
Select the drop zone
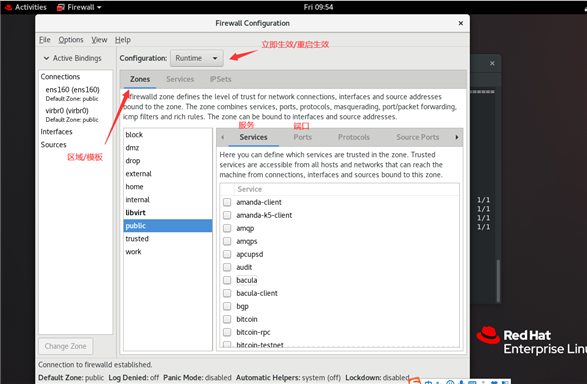tap(168, 161)
